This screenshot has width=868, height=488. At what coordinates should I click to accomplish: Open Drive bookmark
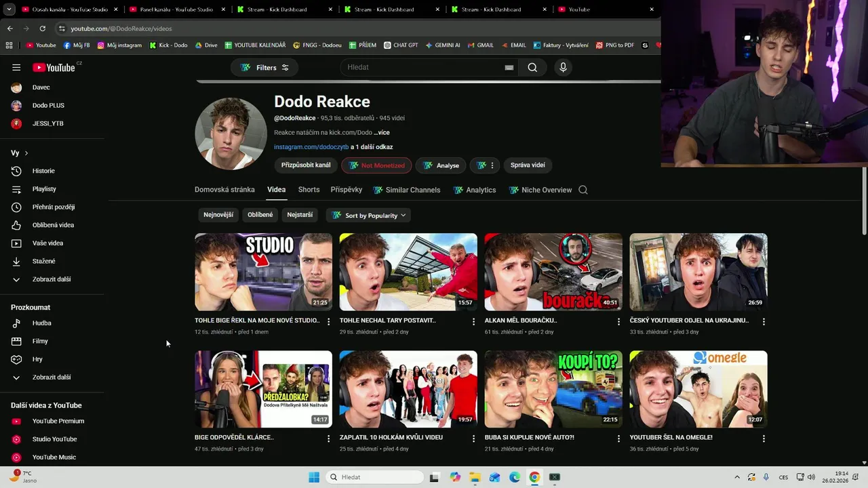(206, 45)
